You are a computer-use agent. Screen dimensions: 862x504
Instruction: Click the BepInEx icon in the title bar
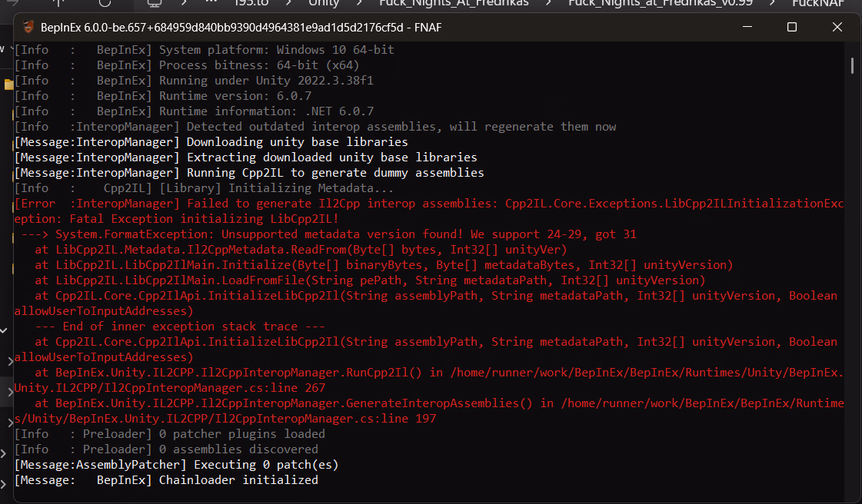pos(28,28)
